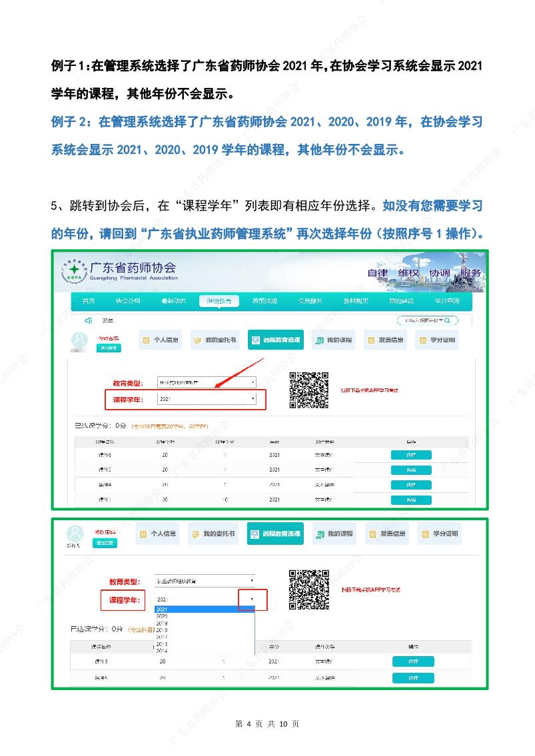Click the page footer text 第 4 页 共 10 页
The image size is (535, 756).
(267, 724)
